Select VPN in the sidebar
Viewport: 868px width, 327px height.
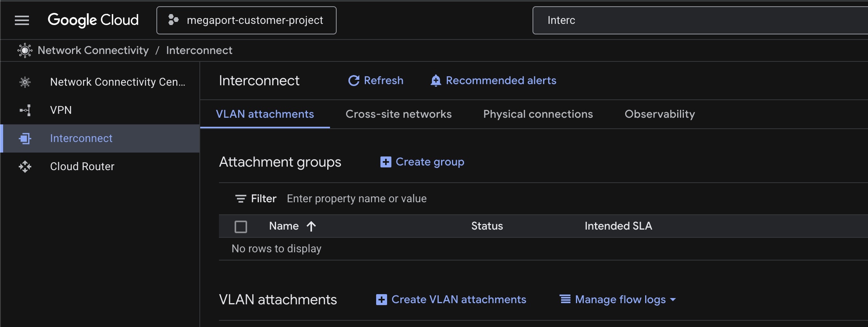point(100,110)
